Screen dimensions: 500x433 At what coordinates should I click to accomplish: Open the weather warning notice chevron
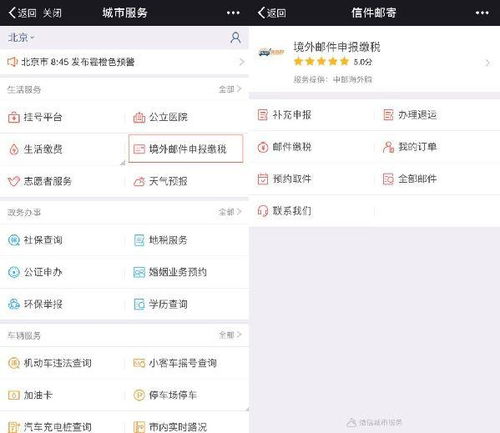point(242,62)
